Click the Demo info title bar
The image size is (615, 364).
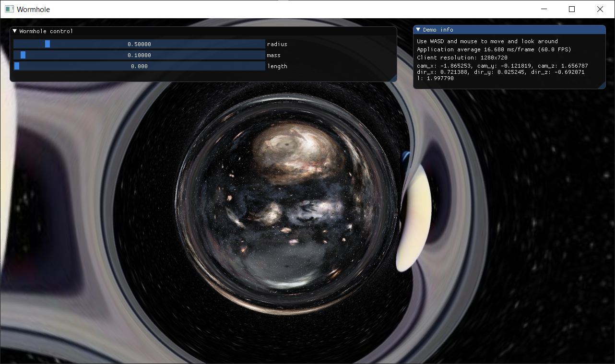[x=509, y=30]
